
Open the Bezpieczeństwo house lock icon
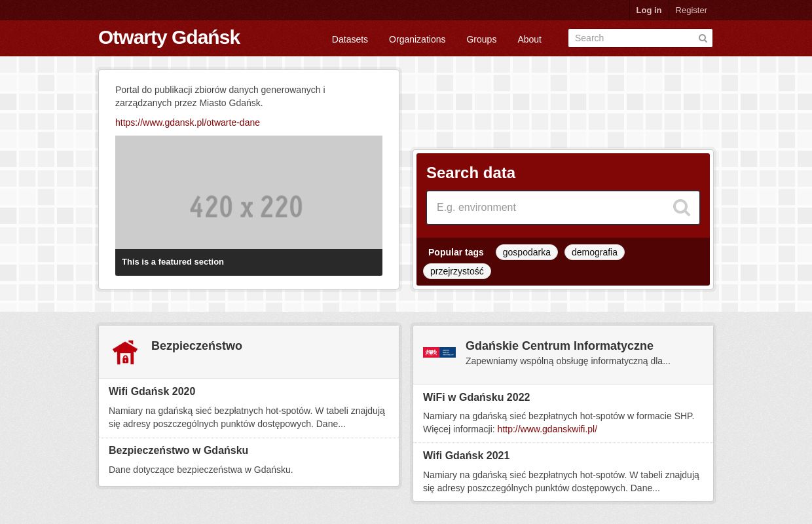[125, 352]
